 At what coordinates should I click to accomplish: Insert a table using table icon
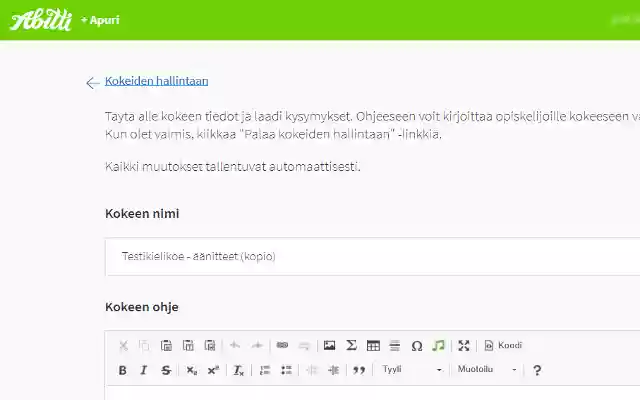(x=373, y=346)
